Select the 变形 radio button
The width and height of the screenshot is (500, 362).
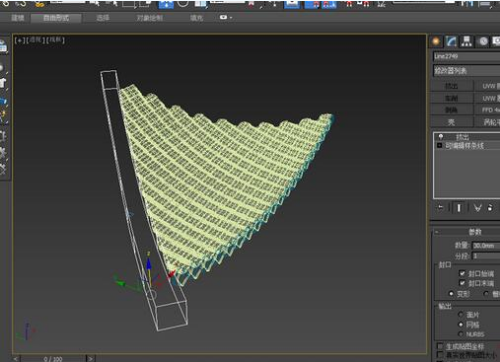coord(451,294)
